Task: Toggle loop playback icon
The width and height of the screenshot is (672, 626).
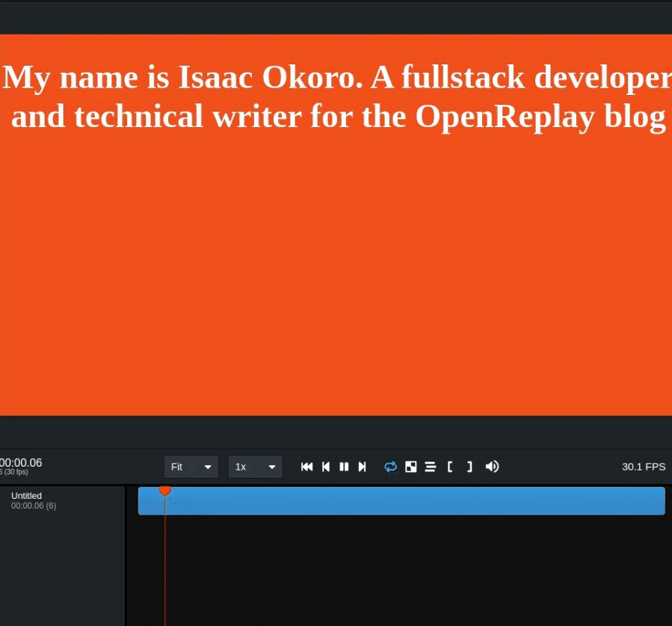Action: (390, 467)
